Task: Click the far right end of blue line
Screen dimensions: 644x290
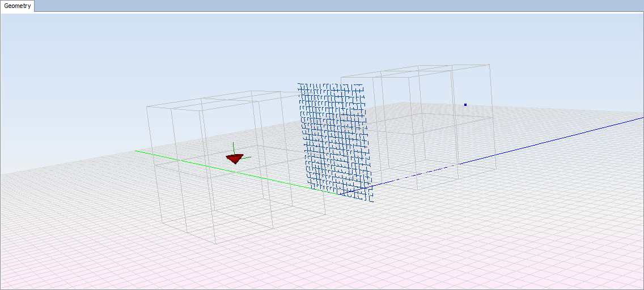Action: (642, 118)
